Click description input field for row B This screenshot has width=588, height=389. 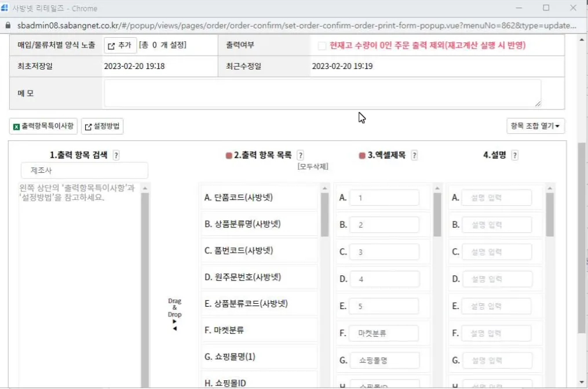tap(497, 225)
